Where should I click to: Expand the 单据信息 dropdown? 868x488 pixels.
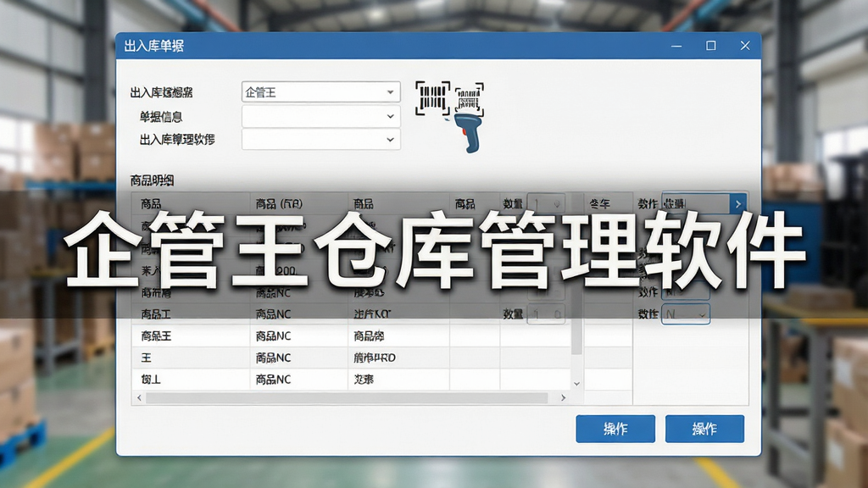tap(321, 117)
